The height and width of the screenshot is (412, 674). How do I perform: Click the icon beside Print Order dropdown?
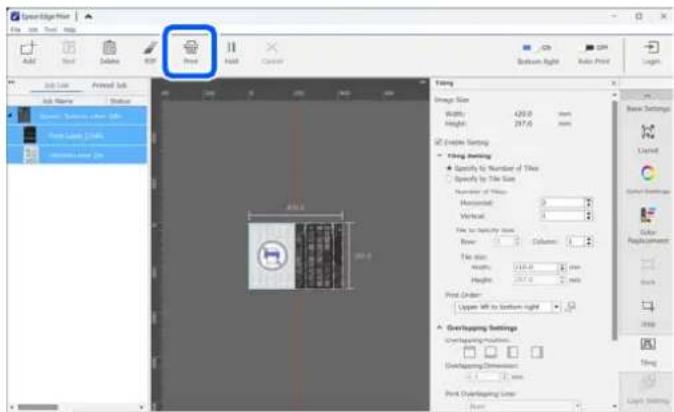[570, 307]
